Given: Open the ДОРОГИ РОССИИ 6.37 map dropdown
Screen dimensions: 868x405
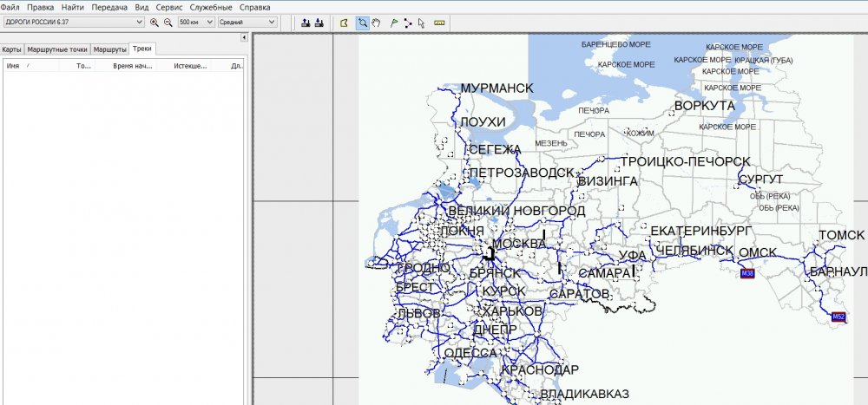Looking at the screenshot, I should [140, 22].
